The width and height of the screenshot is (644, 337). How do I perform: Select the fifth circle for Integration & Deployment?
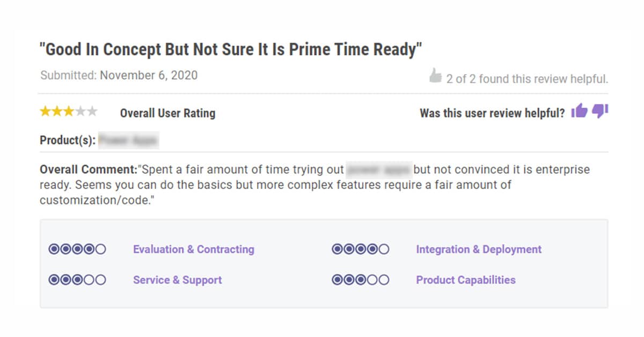coord(384,249)
